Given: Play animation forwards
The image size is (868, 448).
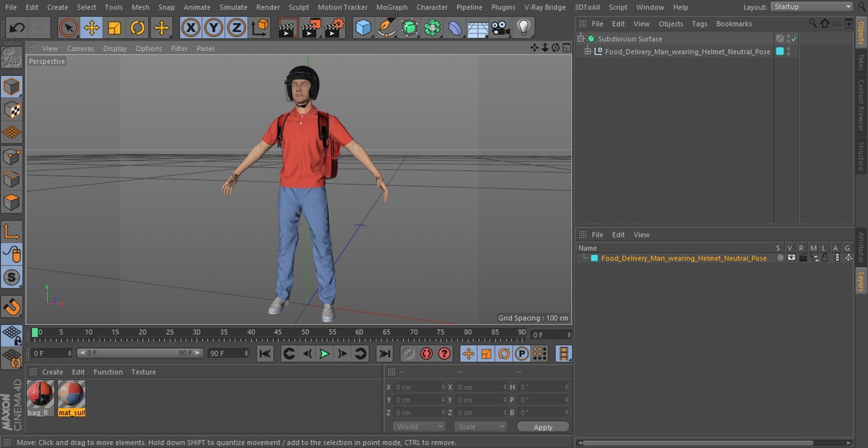Looking at the screenshot, I should pyautogui.click(x=324, y=354).
